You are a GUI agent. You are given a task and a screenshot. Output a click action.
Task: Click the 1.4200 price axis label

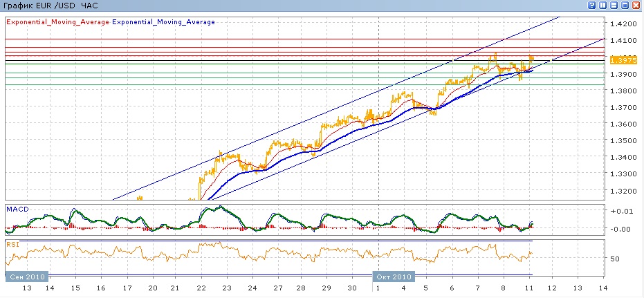coord(624,23)
